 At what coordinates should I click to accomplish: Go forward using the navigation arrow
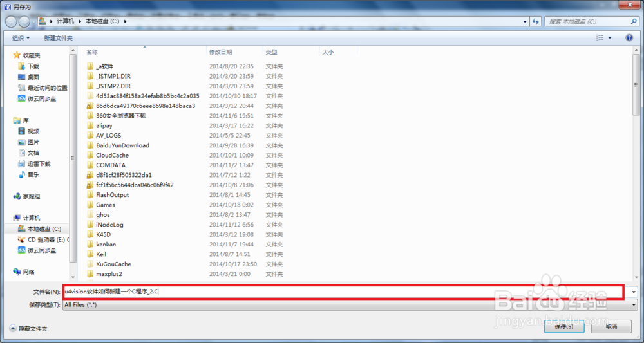click(x=24, y=21)
